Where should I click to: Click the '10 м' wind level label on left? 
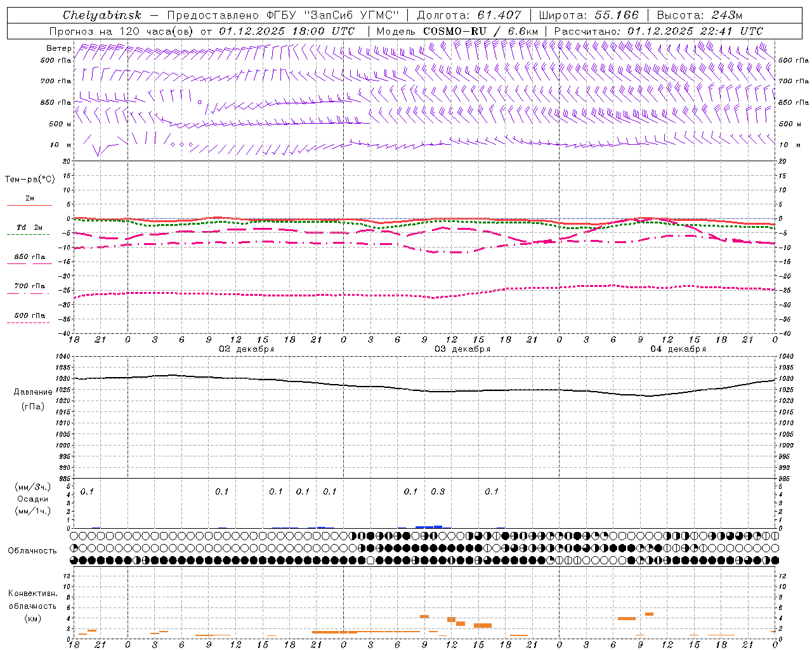tap(61, 145)
